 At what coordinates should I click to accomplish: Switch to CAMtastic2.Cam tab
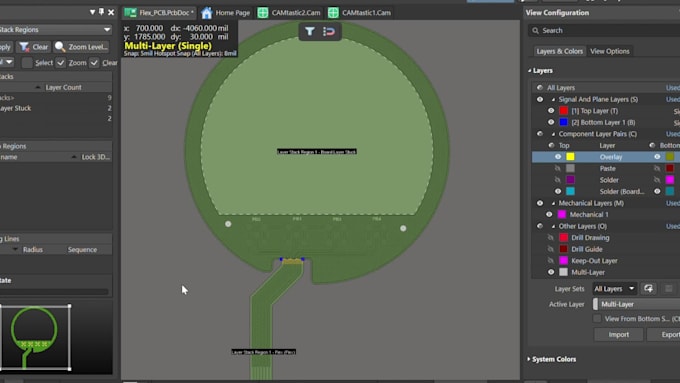pyautogui.click(x=289, y=13)
